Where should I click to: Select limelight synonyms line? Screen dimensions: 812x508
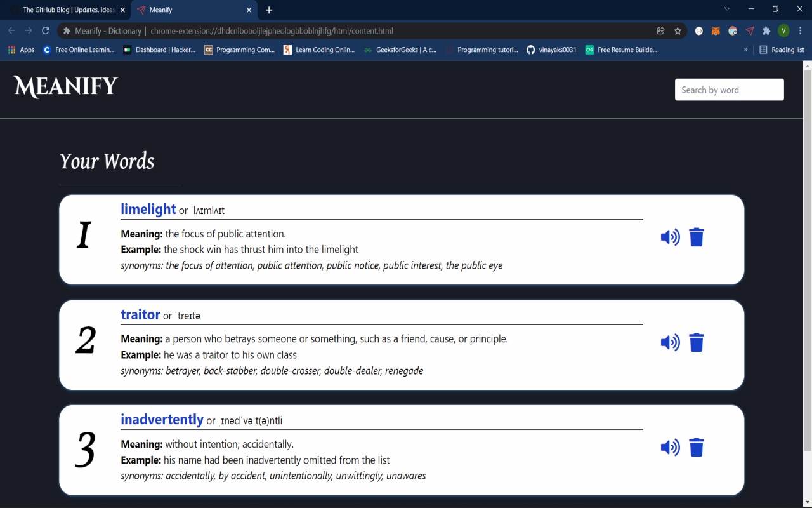[311, 265]
